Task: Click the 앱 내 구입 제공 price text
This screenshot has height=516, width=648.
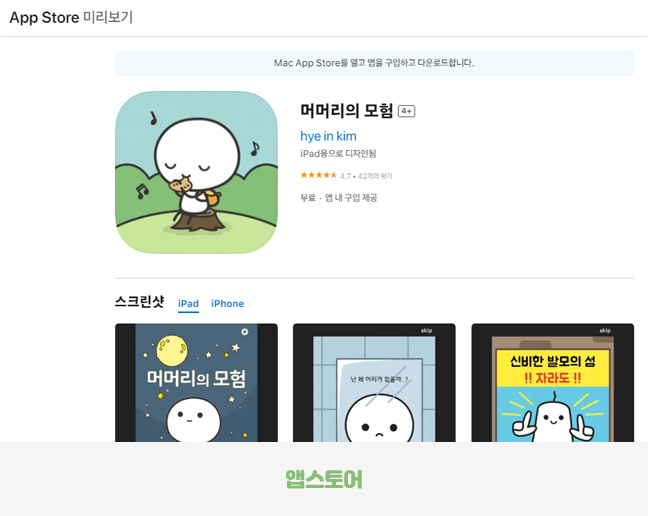Action: (351, 198)
